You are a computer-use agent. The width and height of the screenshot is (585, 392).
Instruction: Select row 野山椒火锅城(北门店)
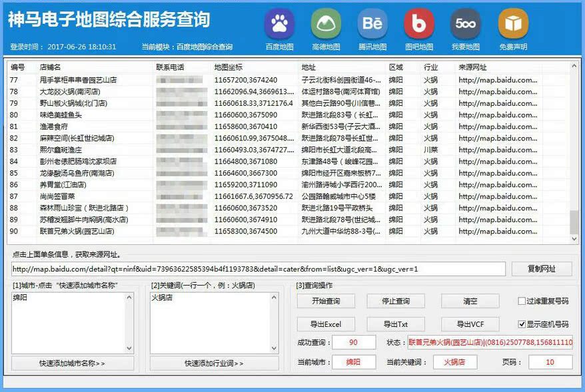point(289,103)
